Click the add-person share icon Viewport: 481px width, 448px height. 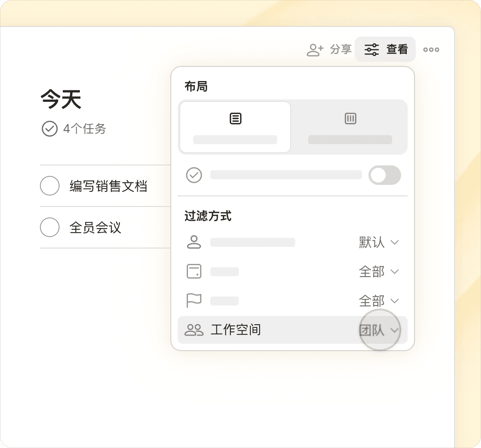click(x=315, y=50)
